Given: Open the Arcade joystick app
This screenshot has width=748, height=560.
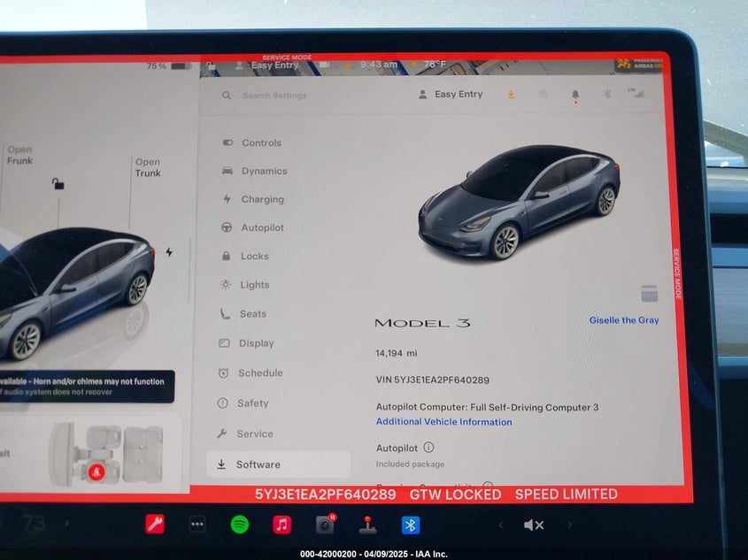Looking at the screenshot, I should [367, 525].
